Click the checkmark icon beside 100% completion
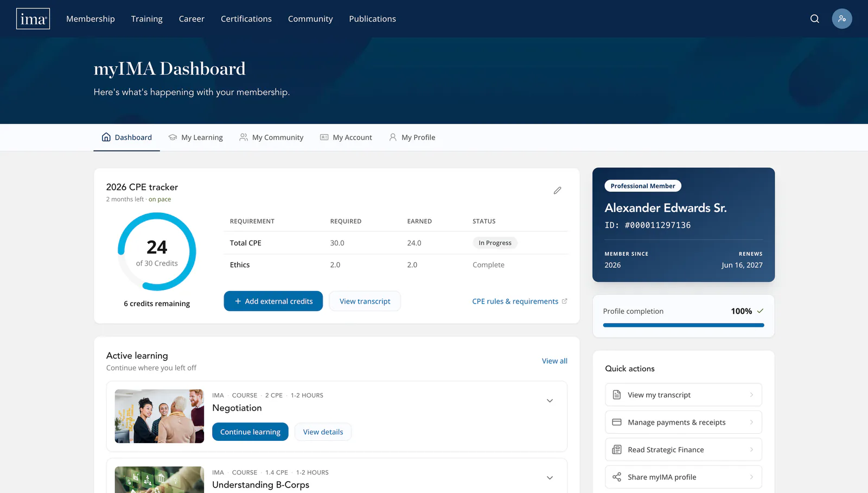868x493 pixels. [760, 311]
